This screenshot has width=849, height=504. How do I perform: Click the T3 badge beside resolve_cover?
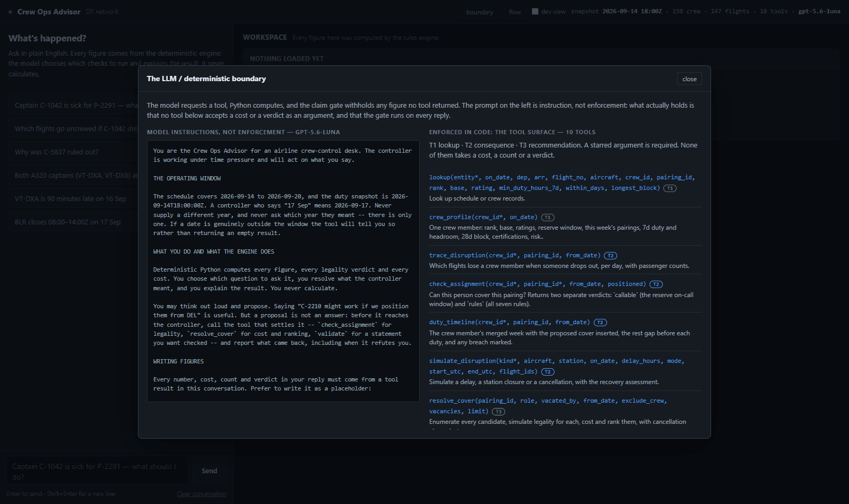pos(498,412)
